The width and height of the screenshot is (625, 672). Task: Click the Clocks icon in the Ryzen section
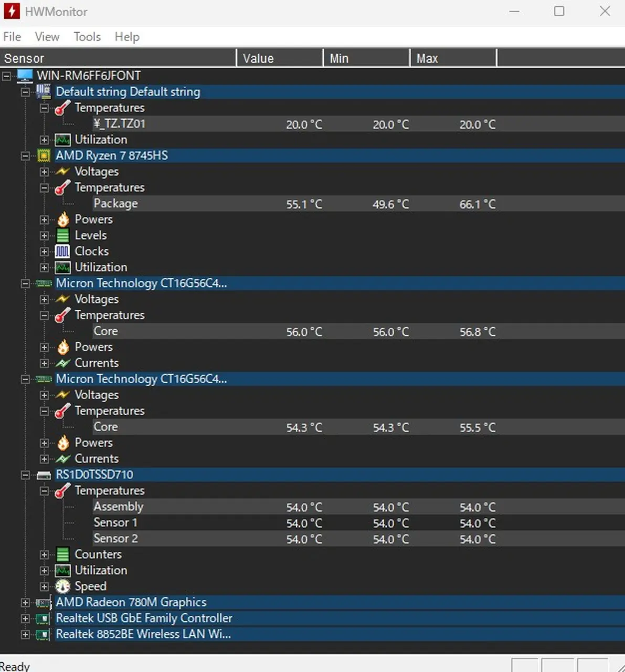pyautogui.click(x=62, y=251)
